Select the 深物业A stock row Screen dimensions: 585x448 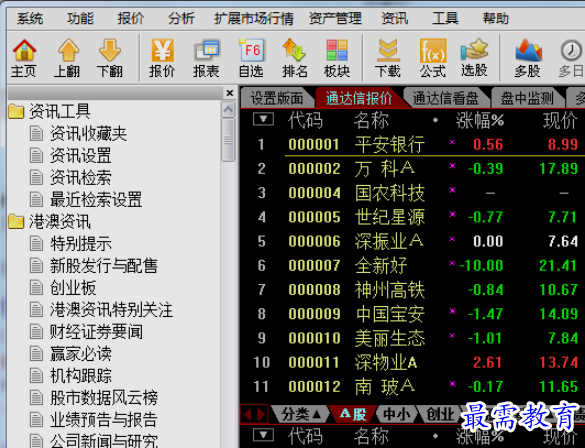coord(412,363)
